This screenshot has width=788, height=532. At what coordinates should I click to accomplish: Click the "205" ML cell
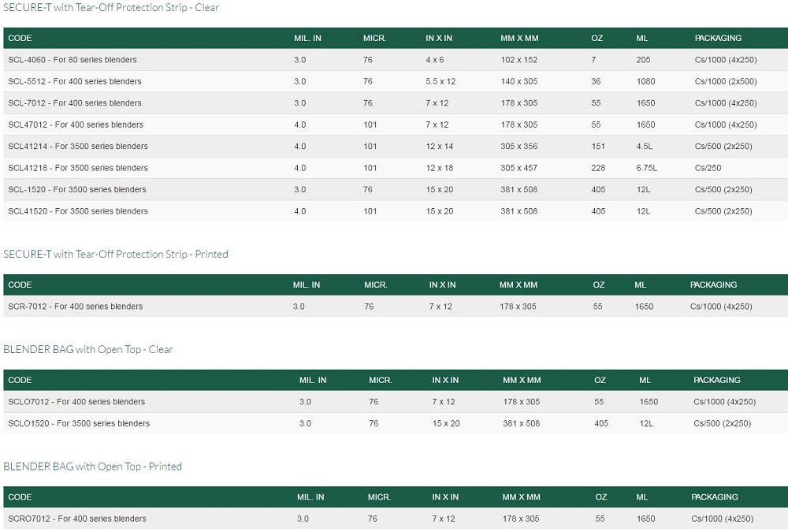(643, 60)
